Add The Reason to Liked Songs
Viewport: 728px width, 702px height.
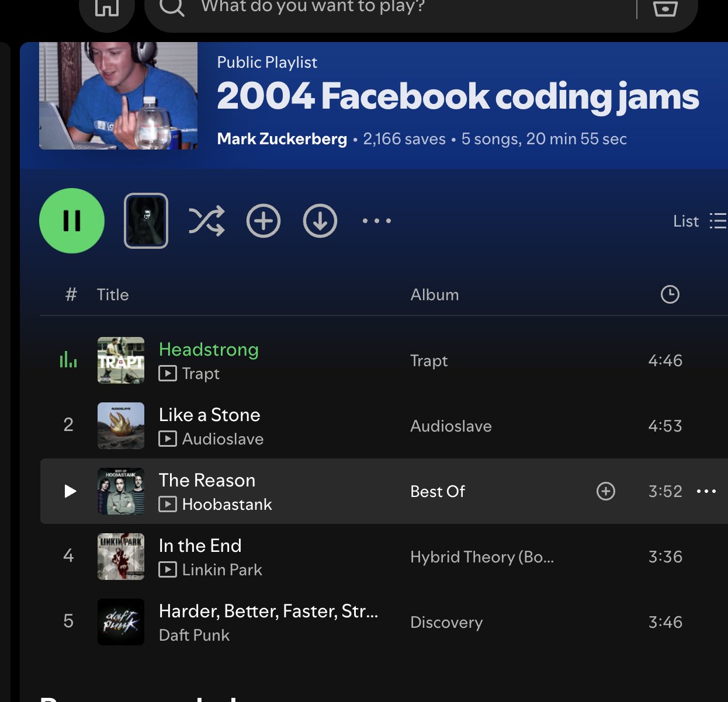pos(606,491)
